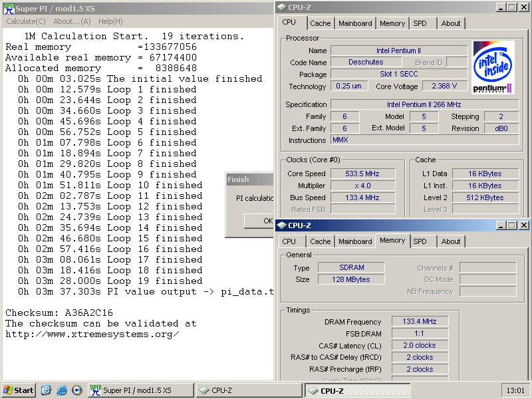Click the xtremesystems.org URL text
This screenshot has width=532, height=399.
[92, 334]
